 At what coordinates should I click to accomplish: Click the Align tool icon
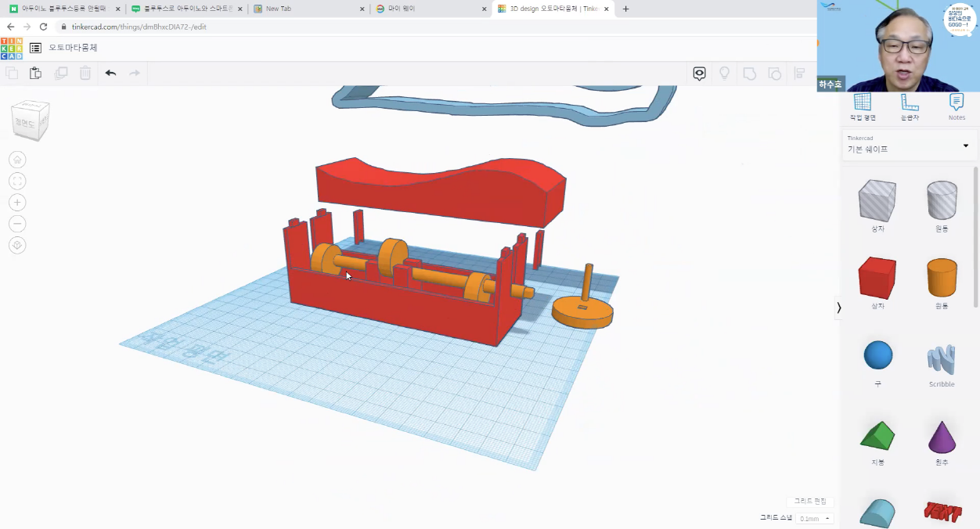point(799,73)
